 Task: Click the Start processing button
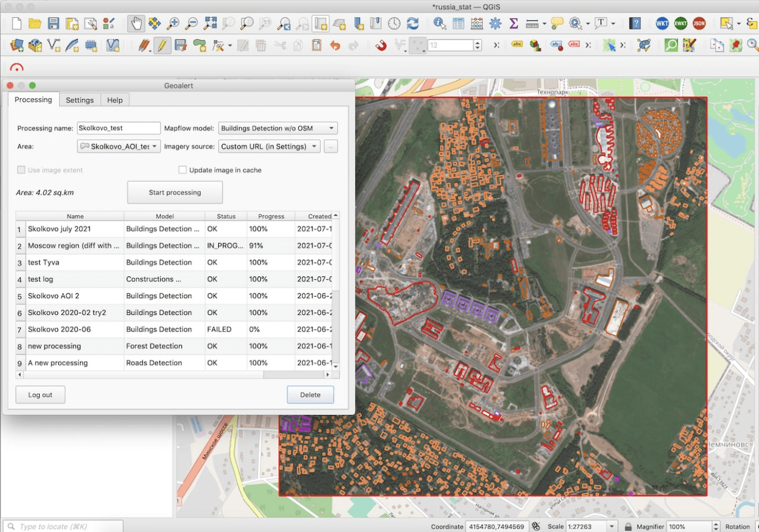click(x=174, y=192)
